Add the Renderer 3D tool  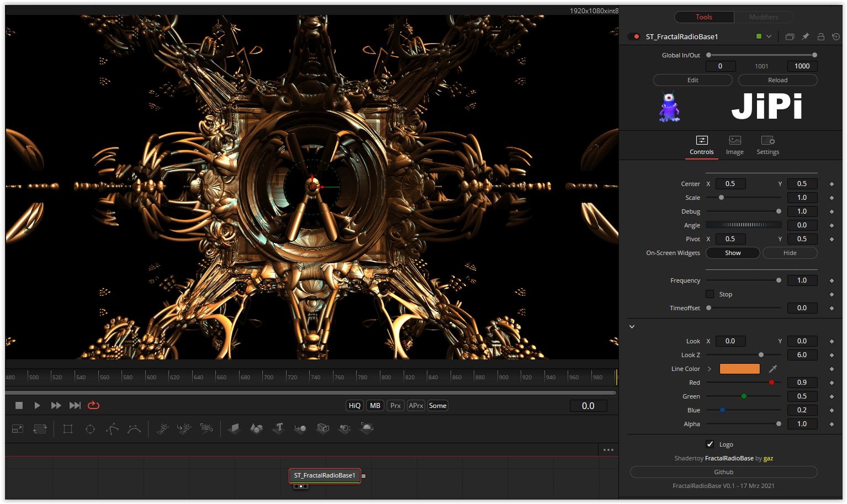(367, 428)
